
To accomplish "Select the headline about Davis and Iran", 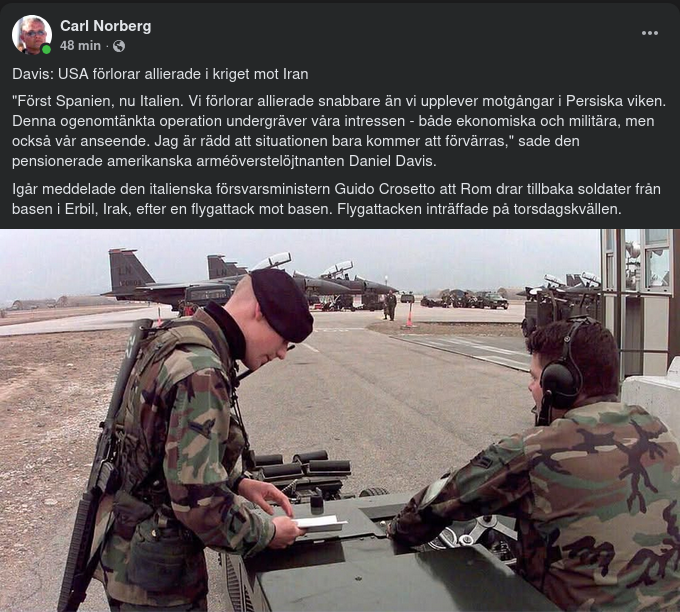I will [160, 74].
